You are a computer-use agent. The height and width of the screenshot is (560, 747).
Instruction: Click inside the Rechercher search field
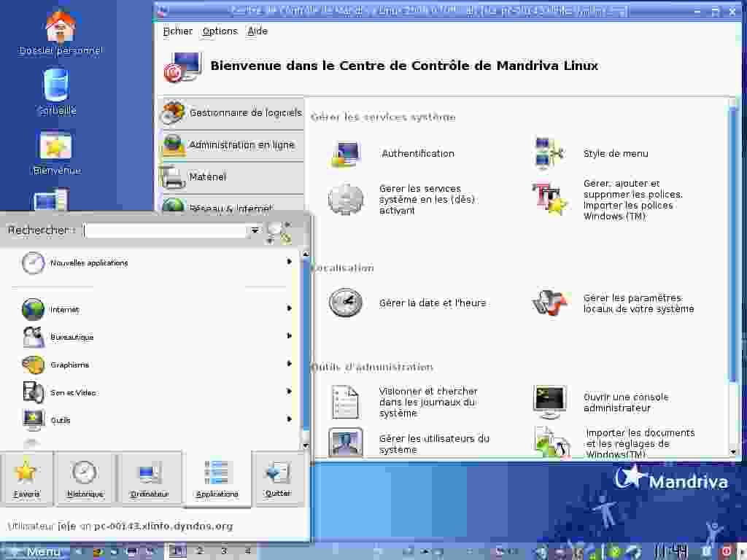pyautogui.click(x=166, y=230)
